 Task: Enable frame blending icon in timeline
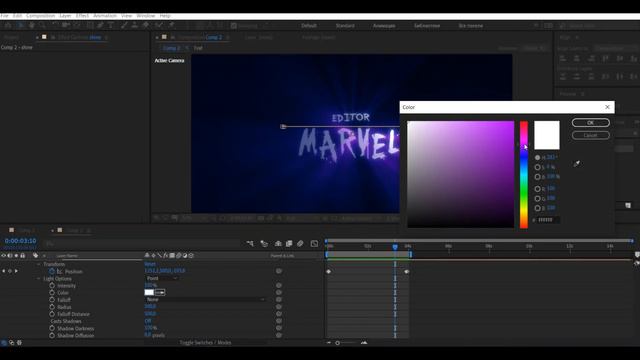[x=289, y=244]
